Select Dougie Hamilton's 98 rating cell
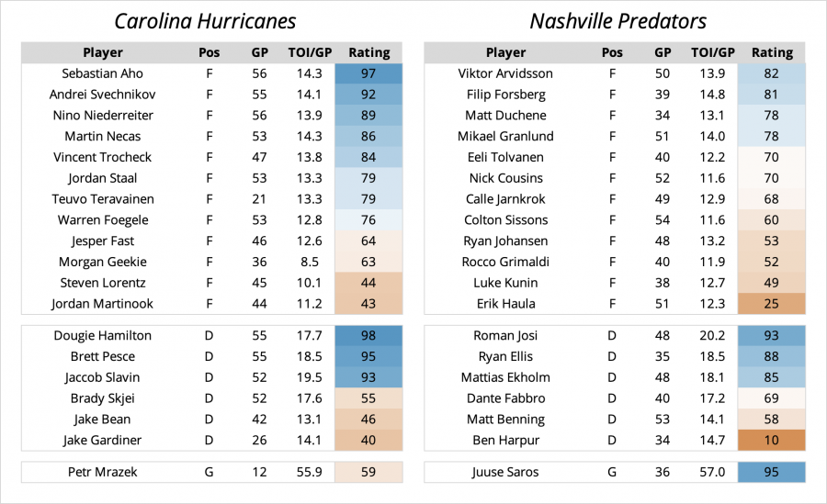 (x=369, y=336)
